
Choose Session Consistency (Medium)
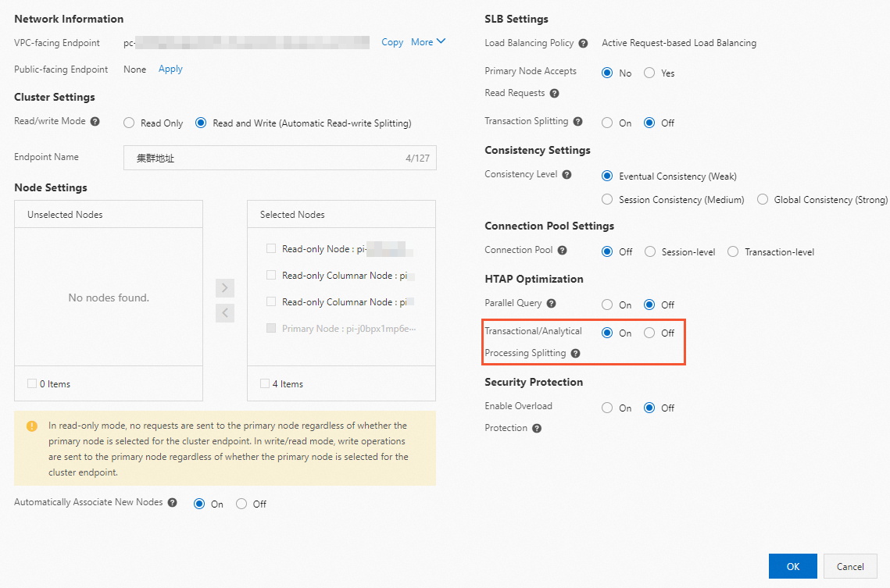click(x=607, y=200)
